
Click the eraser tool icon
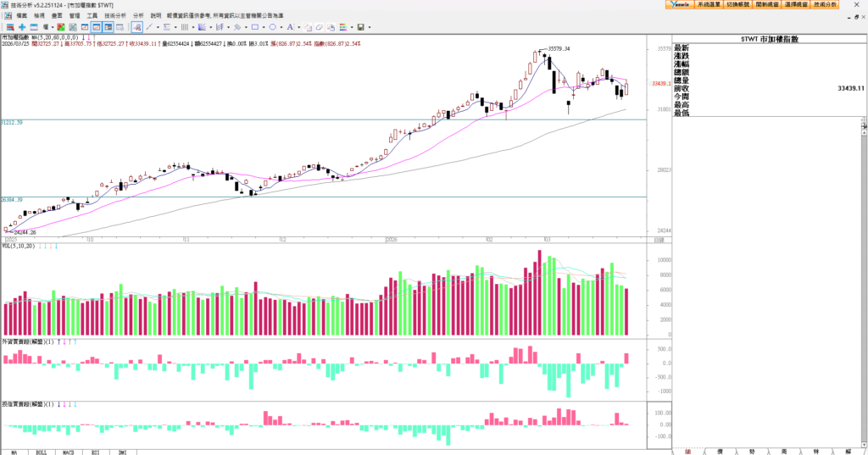pos(319,27)
